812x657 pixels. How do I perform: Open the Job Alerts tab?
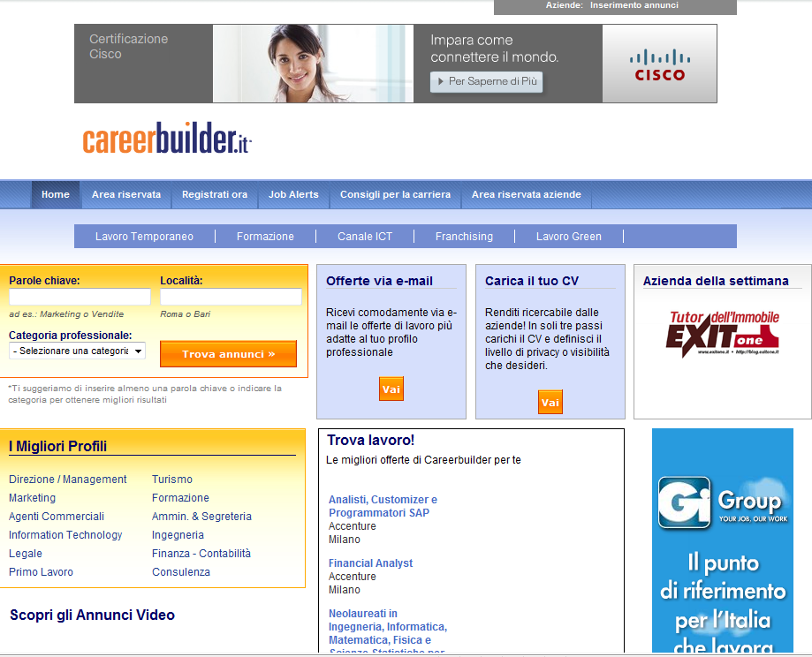(293, 194)
